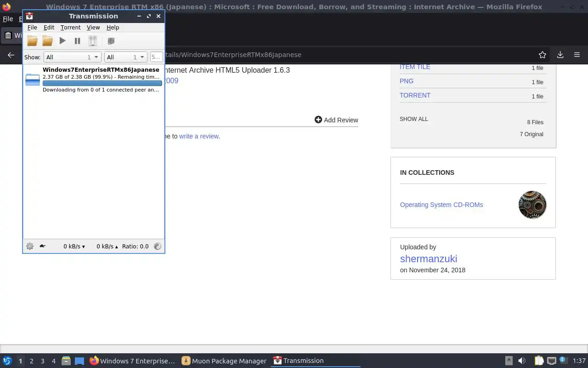This screenshot has height=368, width=588.
Task: Open Transmission Edit menu
Action: (x=49, y=28)
